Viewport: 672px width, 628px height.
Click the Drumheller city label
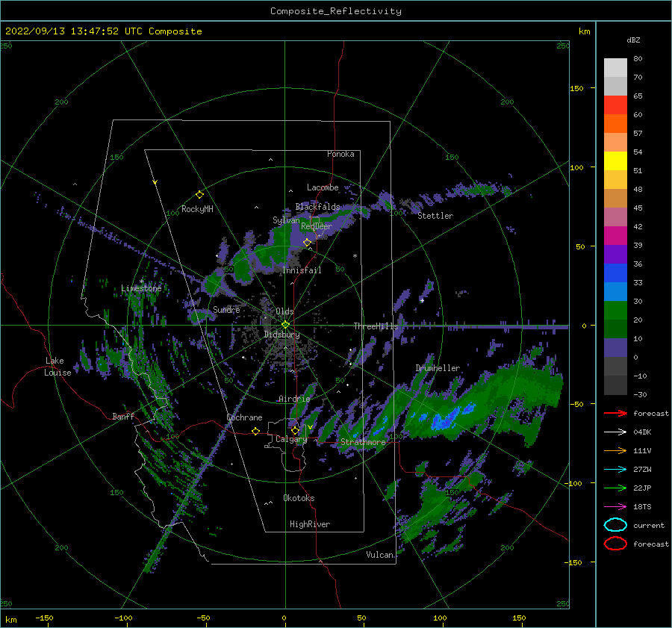pyautogui.click(x=438, y=368)
